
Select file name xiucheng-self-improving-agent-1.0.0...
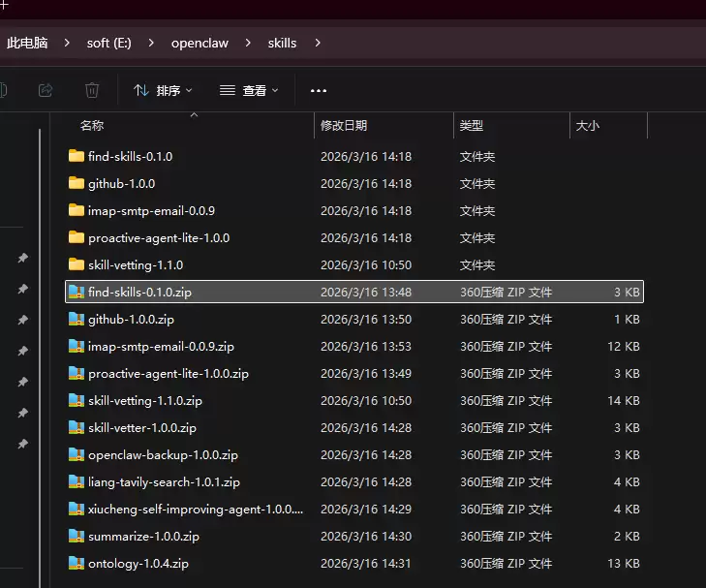pos(196,510)
